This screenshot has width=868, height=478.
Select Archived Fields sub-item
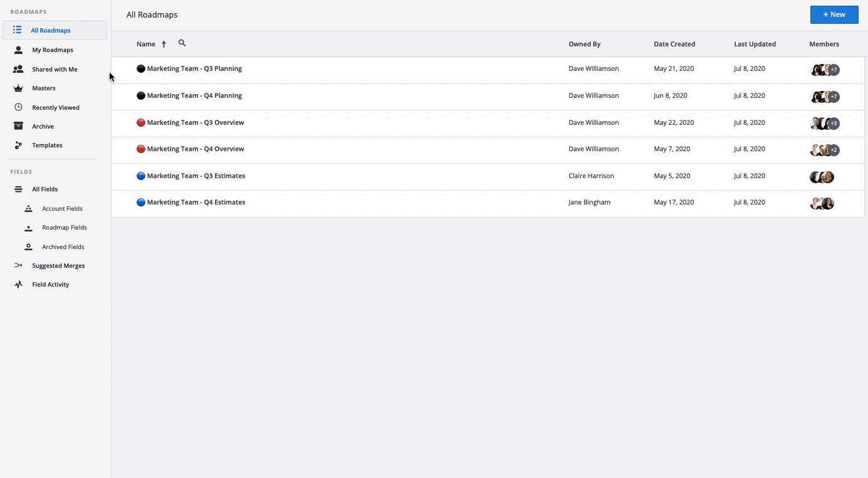tap(63, 247)
